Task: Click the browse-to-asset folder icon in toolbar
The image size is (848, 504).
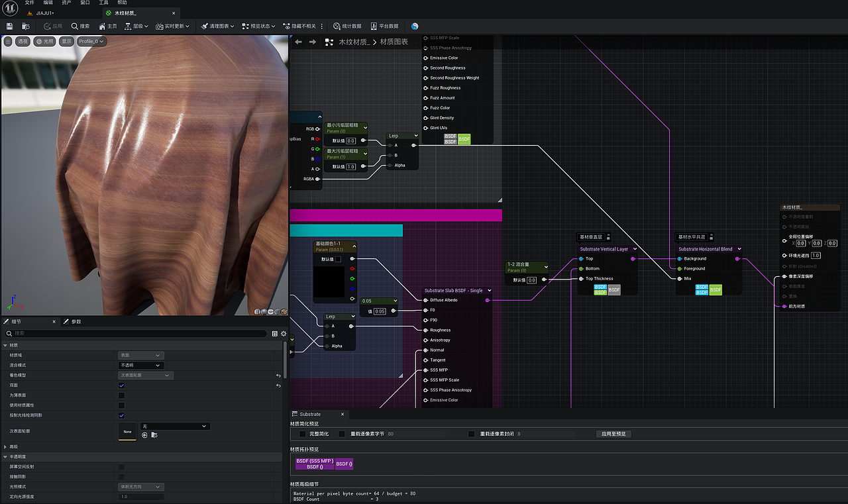Action: coord(26,26)
